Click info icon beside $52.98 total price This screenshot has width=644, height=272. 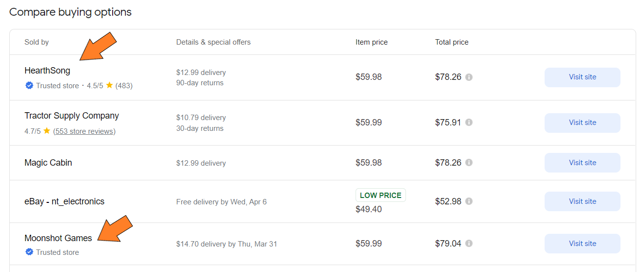[x=469, y=201]
